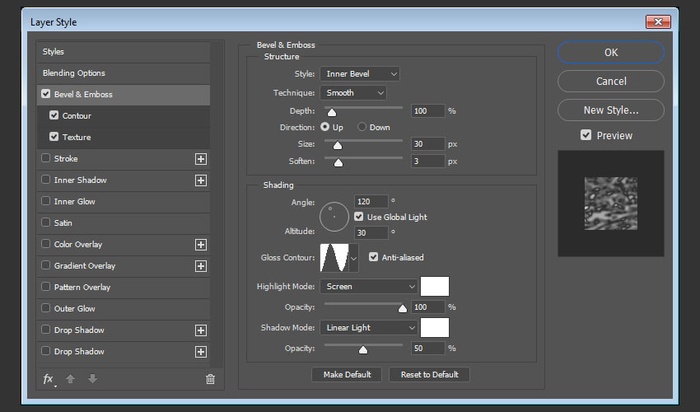Add another Color Overlay with plus icon

200,245
